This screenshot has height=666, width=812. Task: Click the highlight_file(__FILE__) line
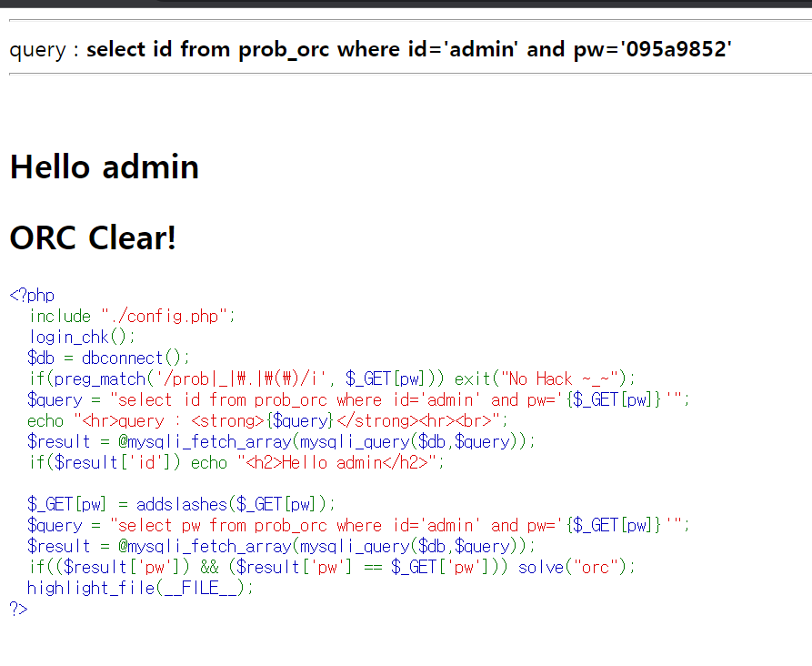(140, 588)
